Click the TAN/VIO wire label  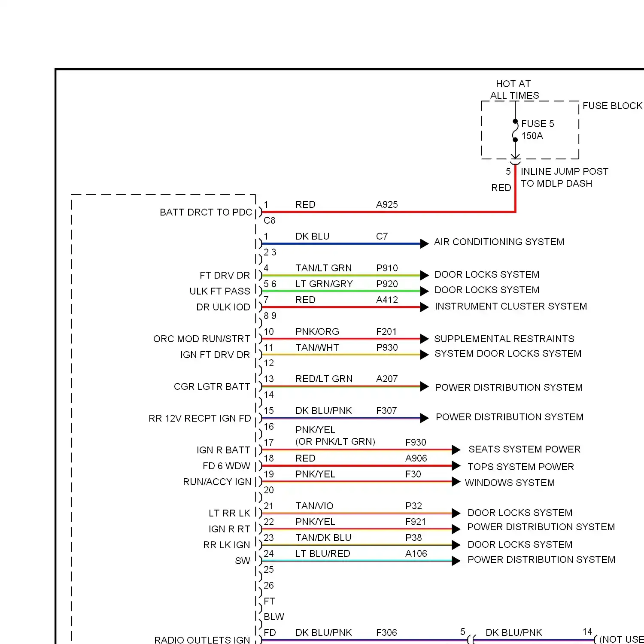click(x=314, y=506)
